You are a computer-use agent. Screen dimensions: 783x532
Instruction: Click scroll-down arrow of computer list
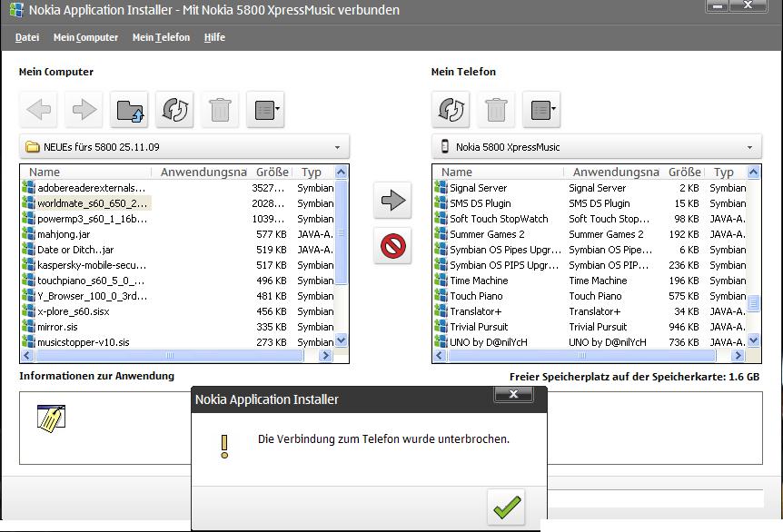pos(341,340)
